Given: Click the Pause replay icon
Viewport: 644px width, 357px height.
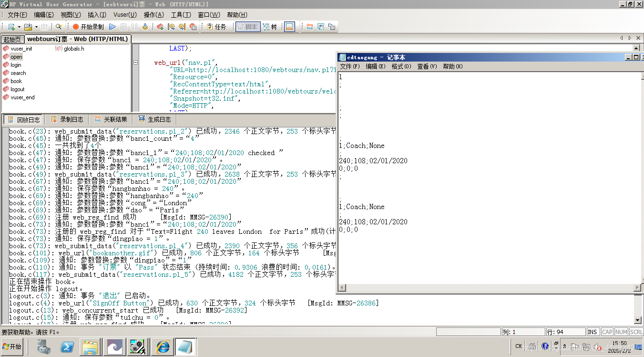Looking at the screenshot, I should pos(134,27).
